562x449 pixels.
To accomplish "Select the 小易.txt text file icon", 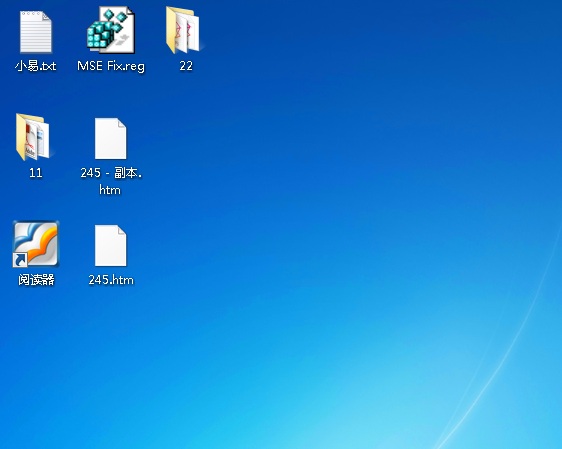I will (36, 32).
